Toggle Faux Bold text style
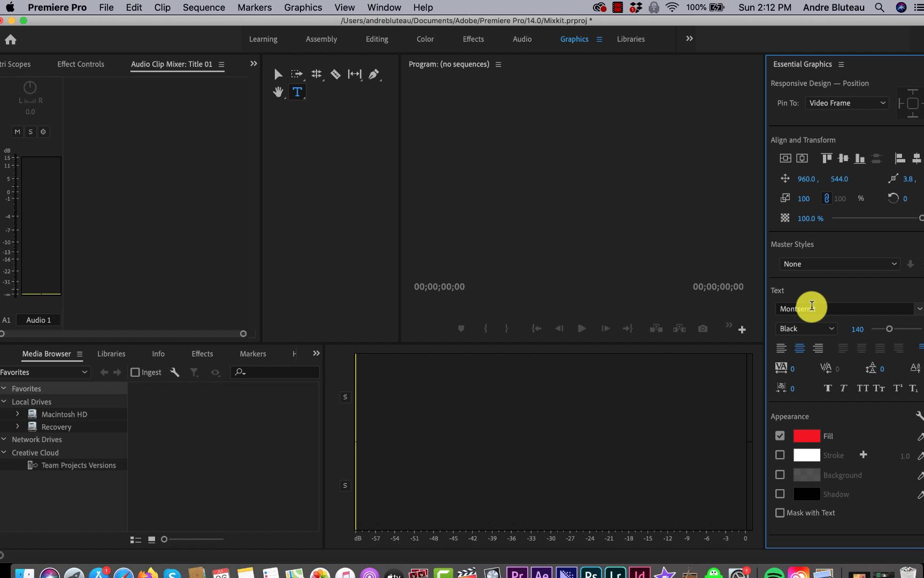924x578 pixels. click(828, 388)
